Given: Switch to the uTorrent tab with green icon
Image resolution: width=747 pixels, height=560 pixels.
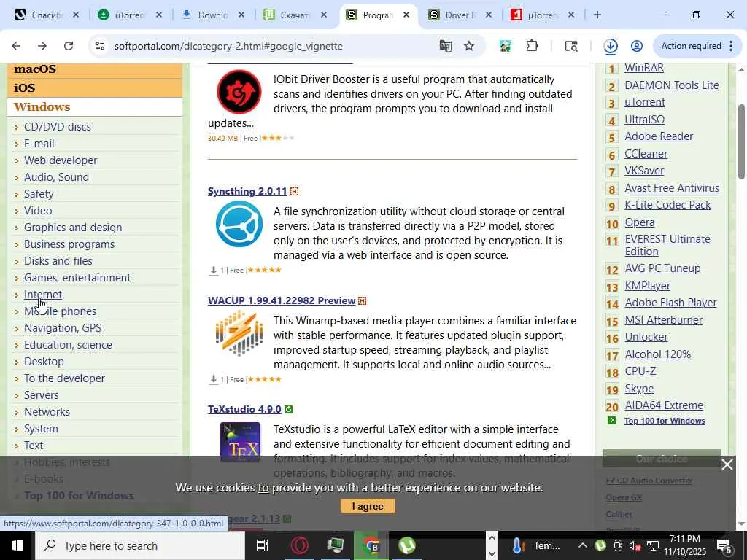Looking at the screenshot, I should (130, 15).
